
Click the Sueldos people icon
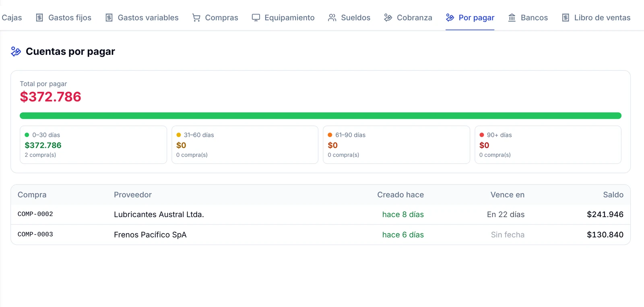pos(332,18)
